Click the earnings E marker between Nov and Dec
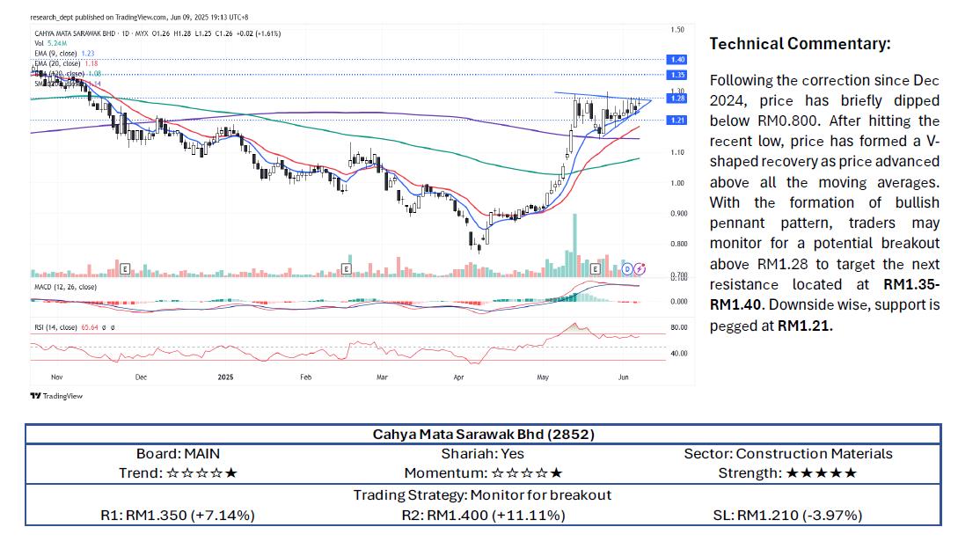The image size is (980, 549). [x=125, y=269]
